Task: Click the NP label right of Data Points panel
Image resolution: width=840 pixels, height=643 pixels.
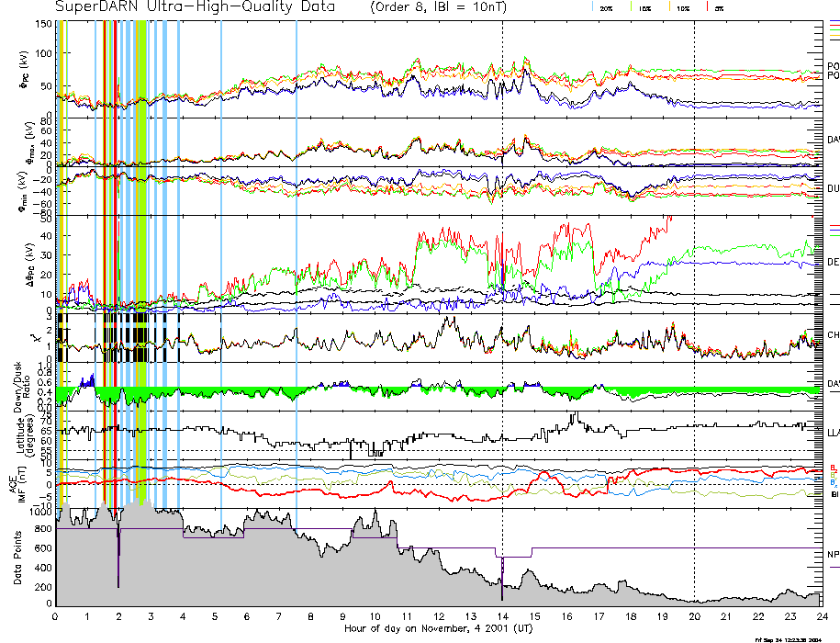Action: 833,555
